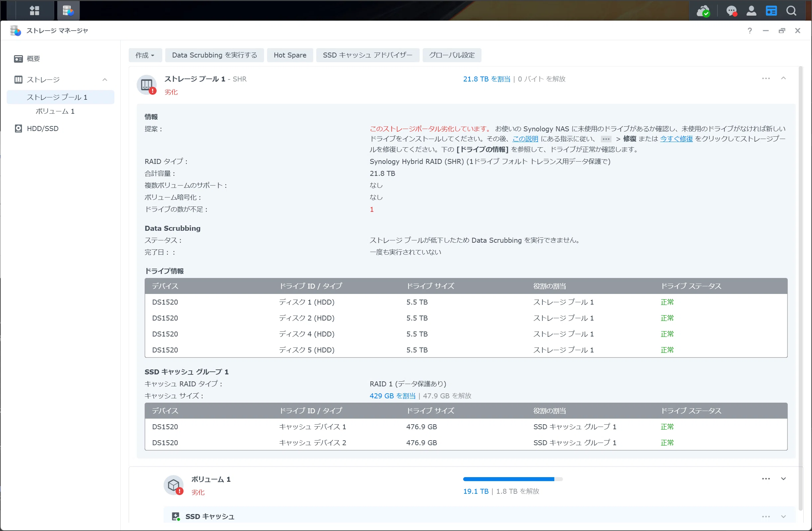Collapse the ストレージ sidebar section
Image resolution: width=812 pixels, height=531 pixels.
pyautogui.click(x=105, y=79)
